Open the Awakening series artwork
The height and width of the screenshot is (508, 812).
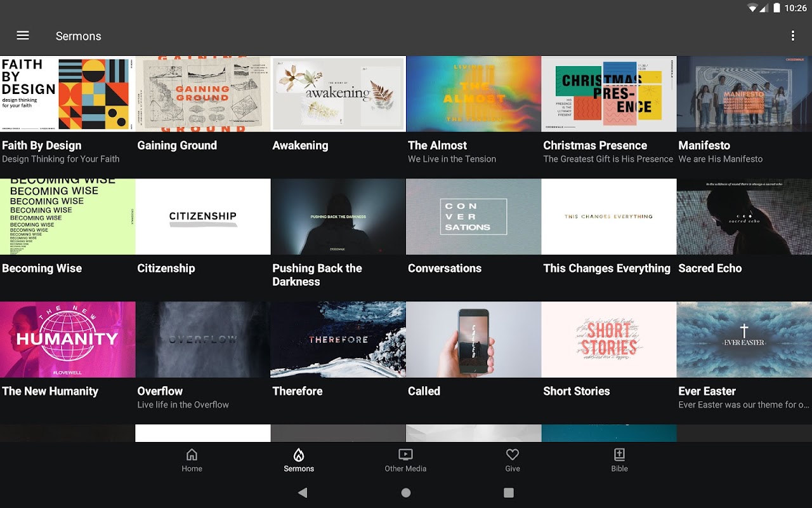tap(338, 94)
